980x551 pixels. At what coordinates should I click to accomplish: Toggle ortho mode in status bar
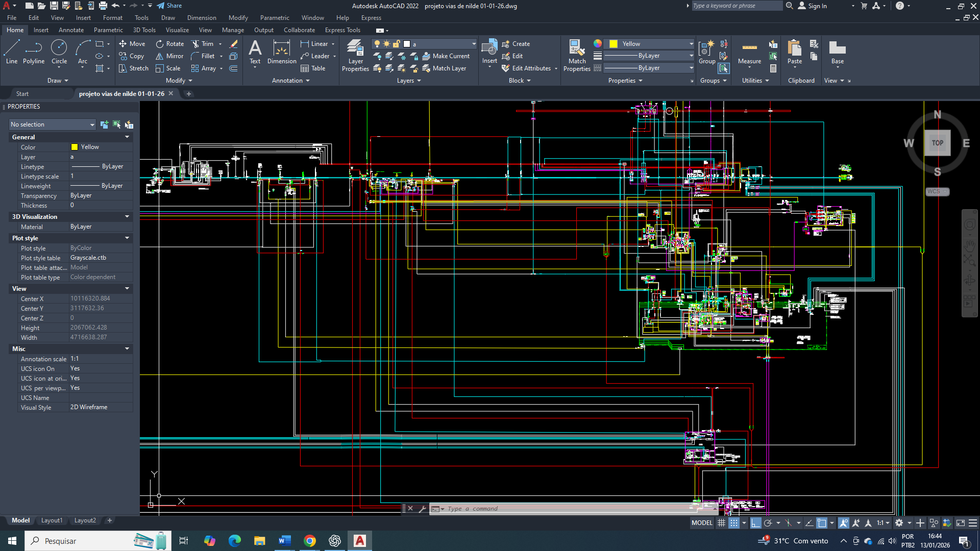[756, 523]
